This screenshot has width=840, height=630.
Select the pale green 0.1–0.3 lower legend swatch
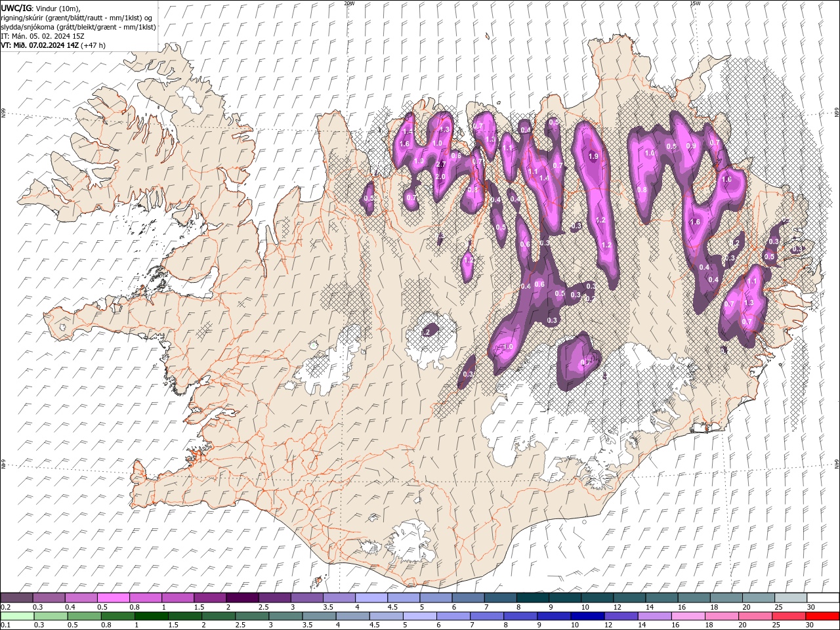[x=17, y=616]
